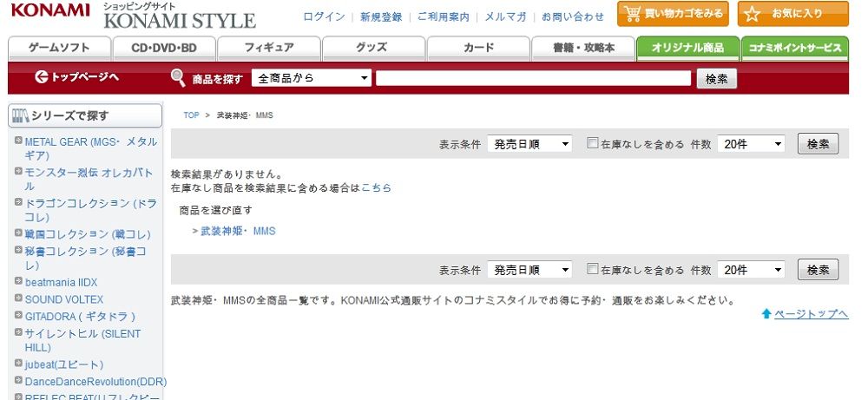Open upper 発売日順 sort dropdown

529,144
